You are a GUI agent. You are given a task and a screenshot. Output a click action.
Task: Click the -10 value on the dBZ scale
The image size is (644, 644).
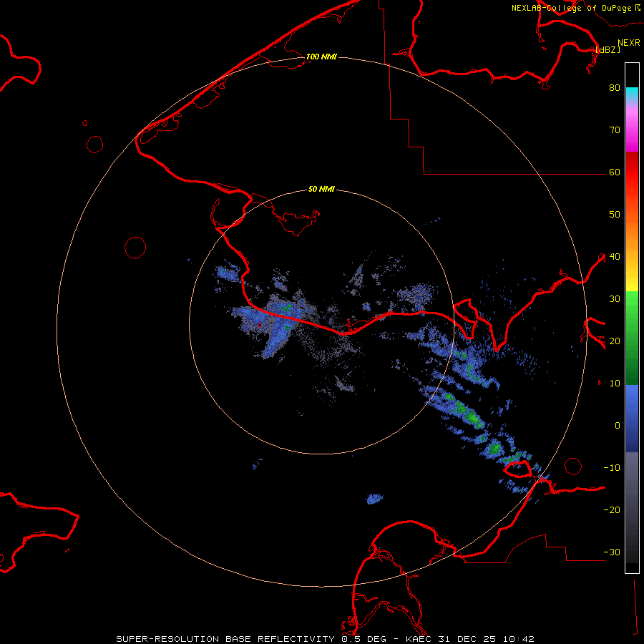612,468
